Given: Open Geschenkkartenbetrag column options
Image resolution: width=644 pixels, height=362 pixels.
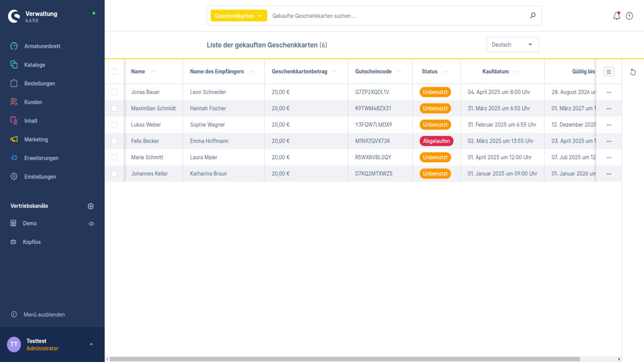Looking at the screenshot, I should (335, 72).
